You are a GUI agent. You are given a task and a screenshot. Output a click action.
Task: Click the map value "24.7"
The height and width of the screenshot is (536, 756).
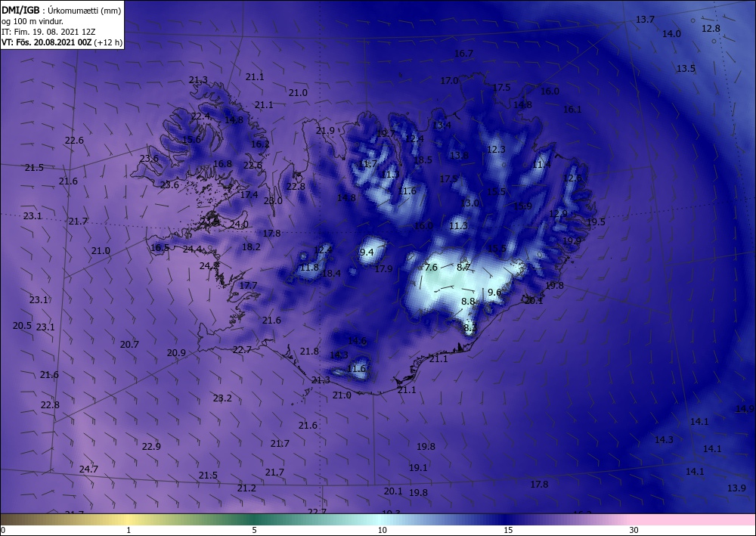(88, 469)
